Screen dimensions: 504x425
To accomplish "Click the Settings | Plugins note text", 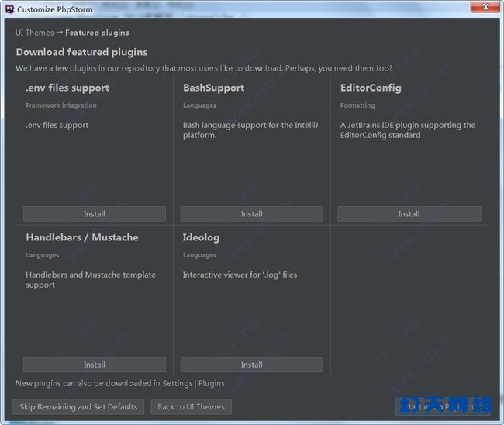I will point(120,384).
